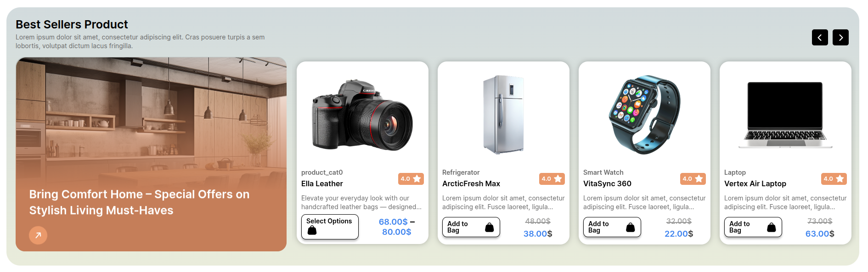Click the orange arrow icon on promo banner
This screenshot has width=868, height=272.
pyautogui.click(x=38, y=235)
